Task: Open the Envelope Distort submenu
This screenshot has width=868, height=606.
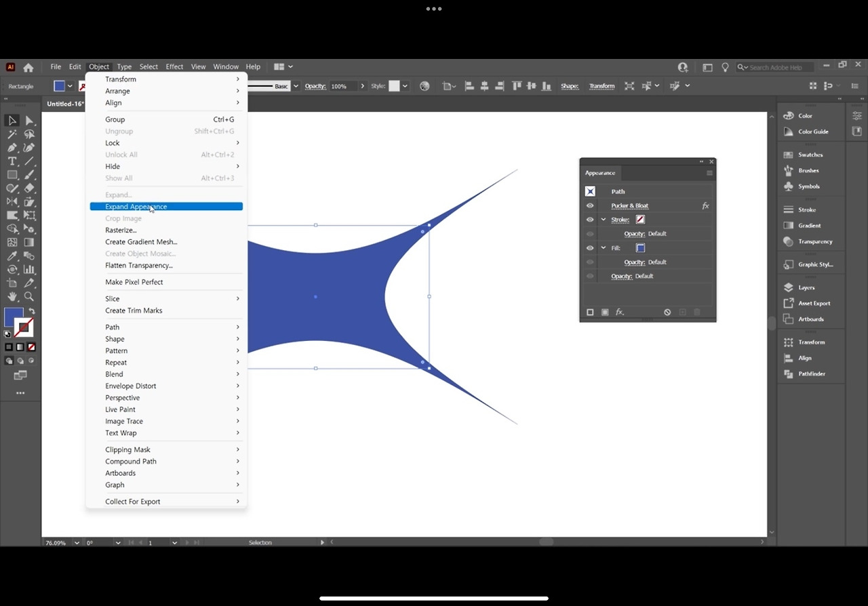Action: 166,386
